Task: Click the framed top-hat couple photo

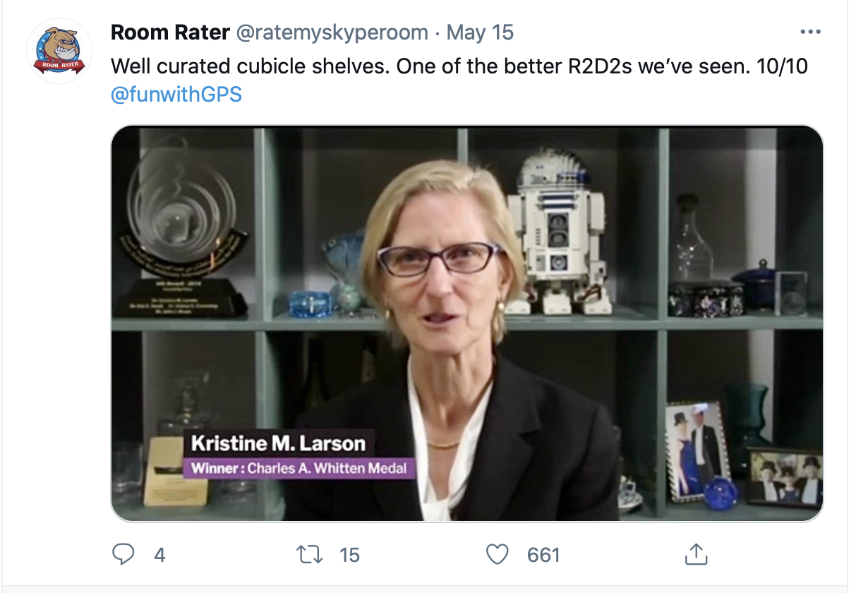Action: pos(697,450)
